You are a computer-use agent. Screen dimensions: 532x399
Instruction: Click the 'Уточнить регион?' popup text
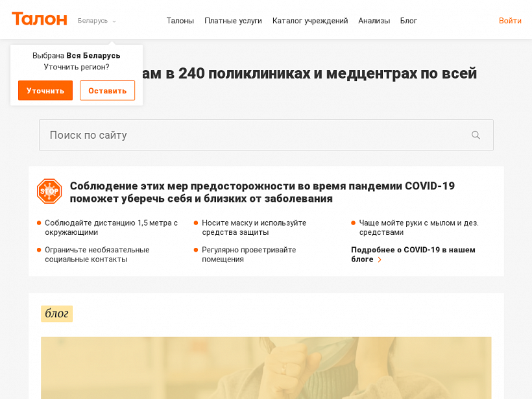point(77,67)
